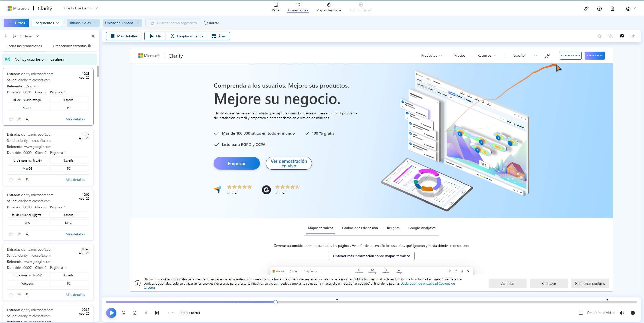The height and width of the screenshot is (323, 644).
Task: Switch to Grabaciones tab
Action: pos(298,7)
